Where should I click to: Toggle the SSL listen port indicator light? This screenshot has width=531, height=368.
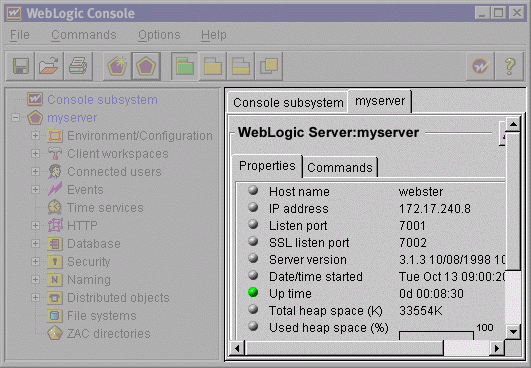[x=253, y=241]
